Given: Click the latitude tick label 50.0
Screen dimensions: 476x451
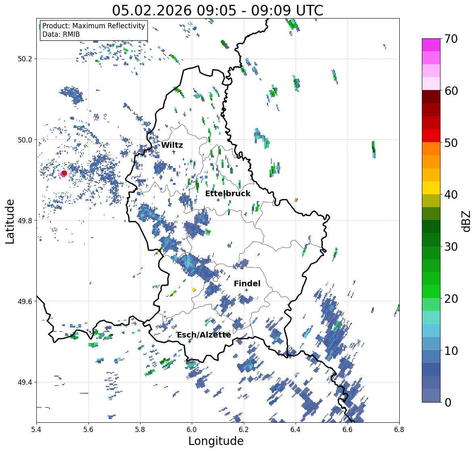Looking at the screenshot, I should point(25,140).
